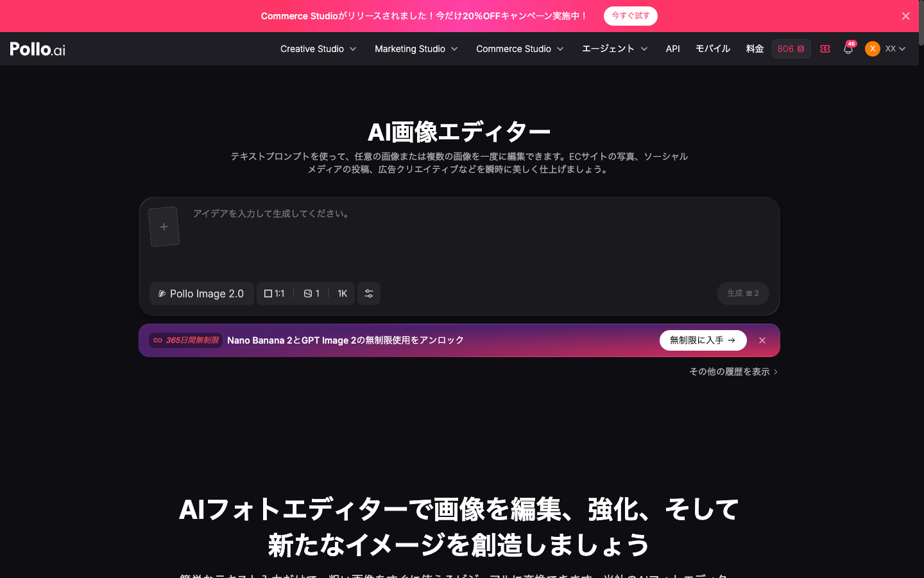Screen dimensions: 924x578
Task: Add an image with the plus tile
Action: (x=164, y=227)
